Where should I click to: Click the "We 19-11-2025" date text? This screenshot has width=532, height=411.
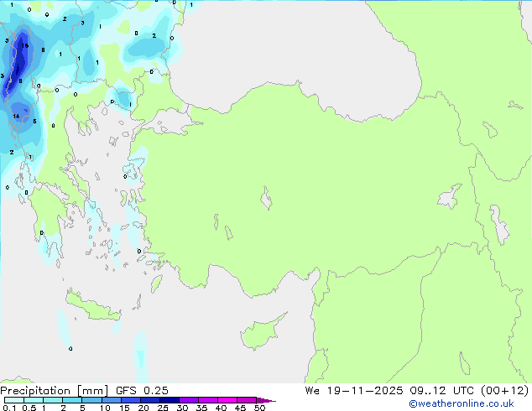(x=354, y=391)
